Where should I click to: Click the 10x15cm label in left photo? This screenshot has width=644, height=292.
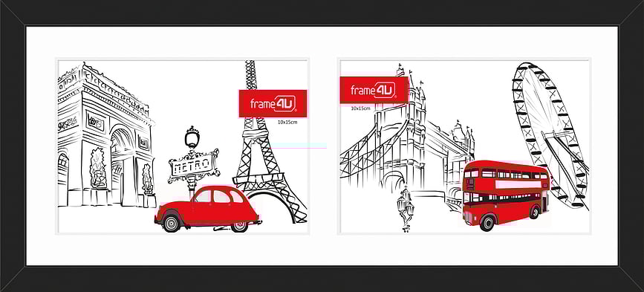coord(287,123)
